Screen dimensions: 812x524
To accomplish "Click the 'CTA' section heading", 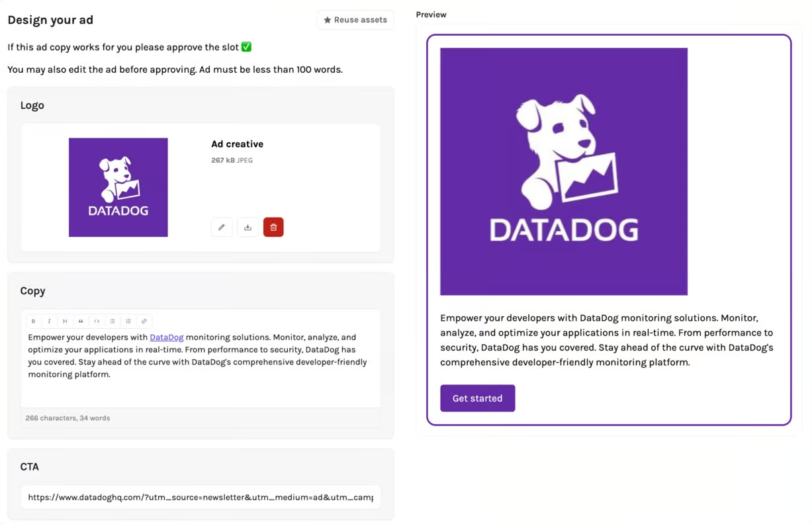I will click(x=30, y=466).
